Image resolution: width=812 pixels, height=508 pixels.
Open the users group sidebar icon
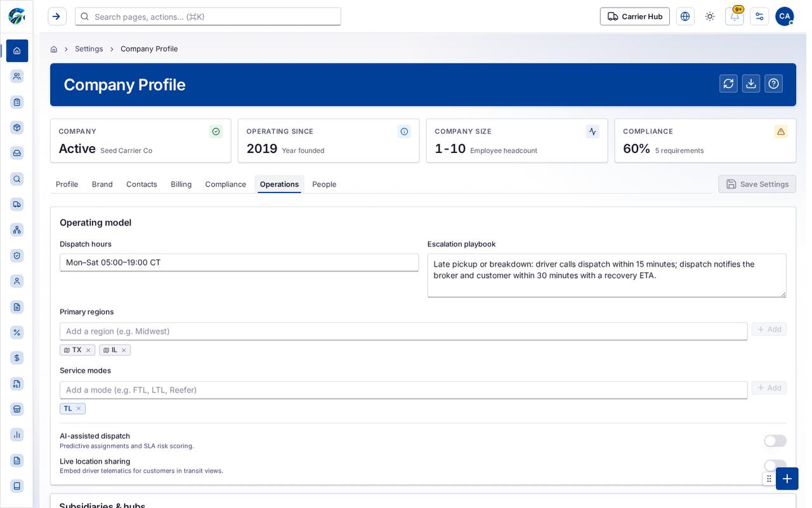pyautogui.click(x=17, y=76)
